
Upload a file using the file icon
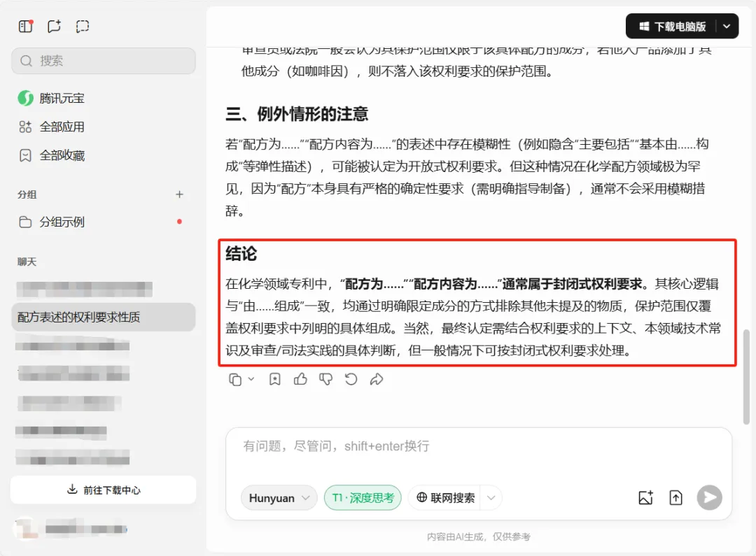coord(675,497)
